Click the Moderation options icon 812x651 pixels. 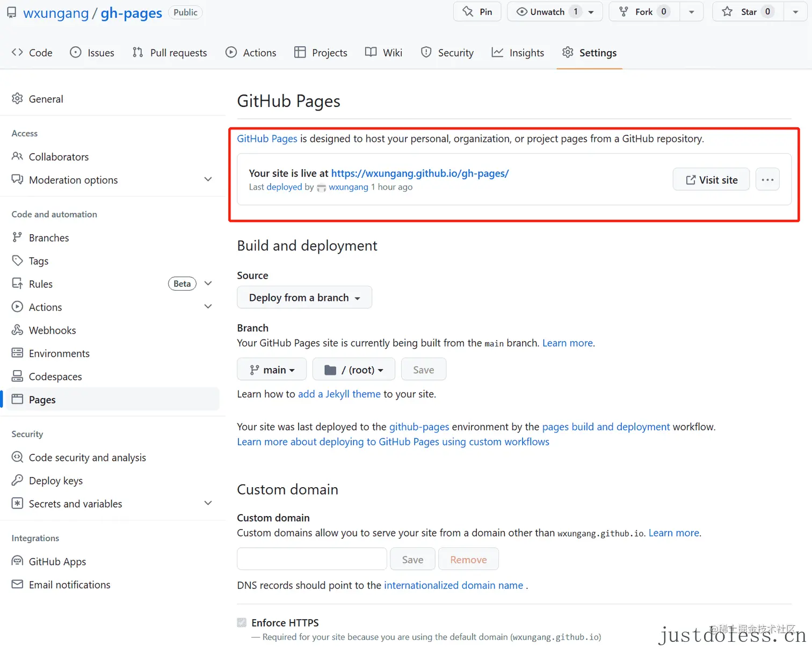(17, 179)
